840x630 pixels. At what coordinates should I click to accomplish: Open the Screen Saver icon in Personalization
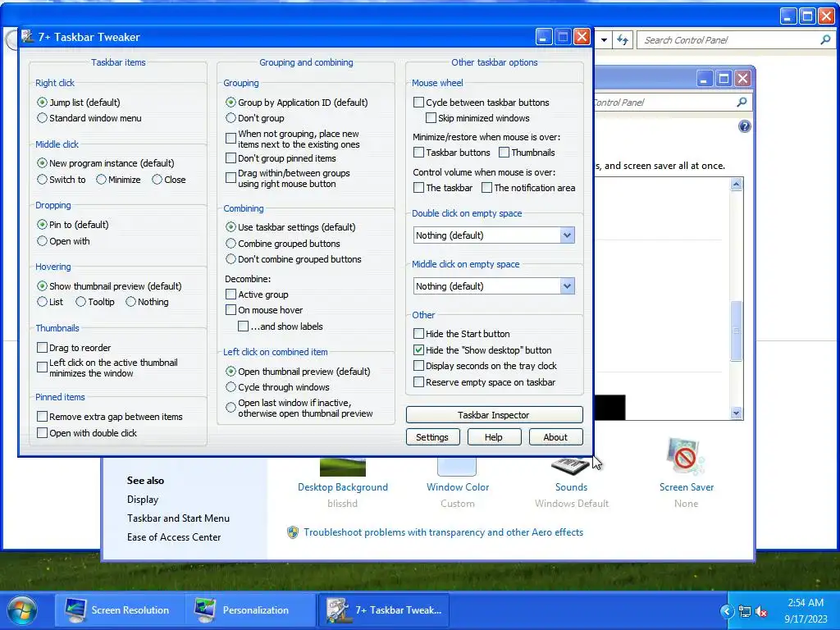click(x=686, y=457)
